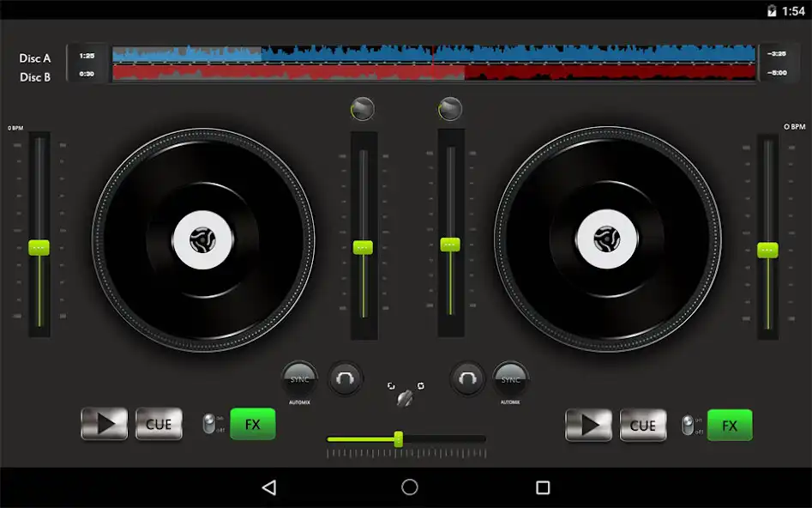Click the battery icon in status bar

tap(772, 11)
